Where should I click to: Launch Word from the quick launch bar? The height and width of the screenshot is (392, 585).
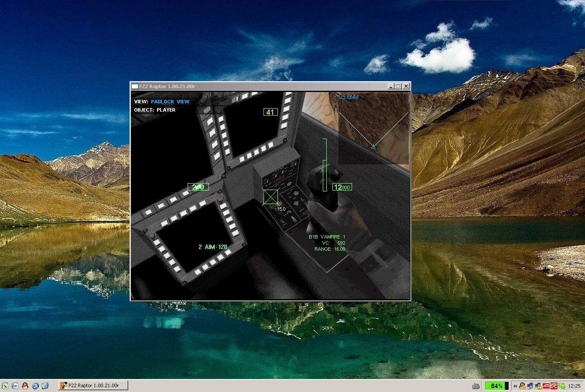point(15,385)
